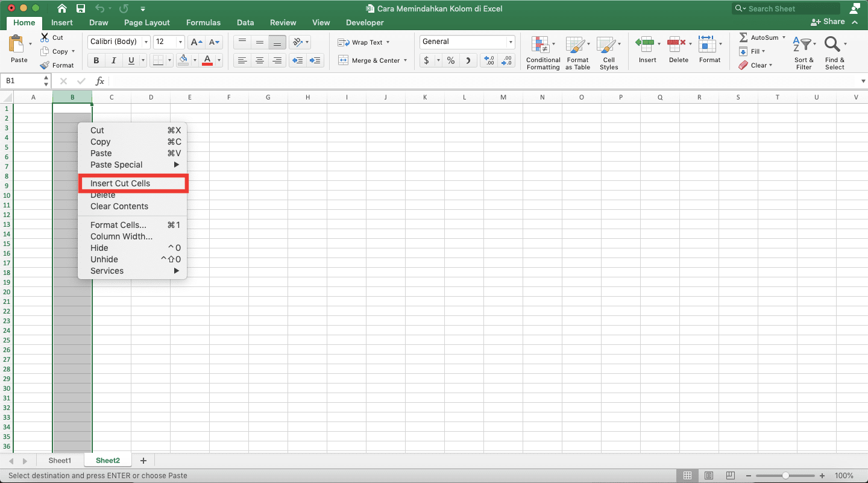The width and height of the screenshot is (868, 483).
Task: Click Copy button in ribbon
Action: 58,51
